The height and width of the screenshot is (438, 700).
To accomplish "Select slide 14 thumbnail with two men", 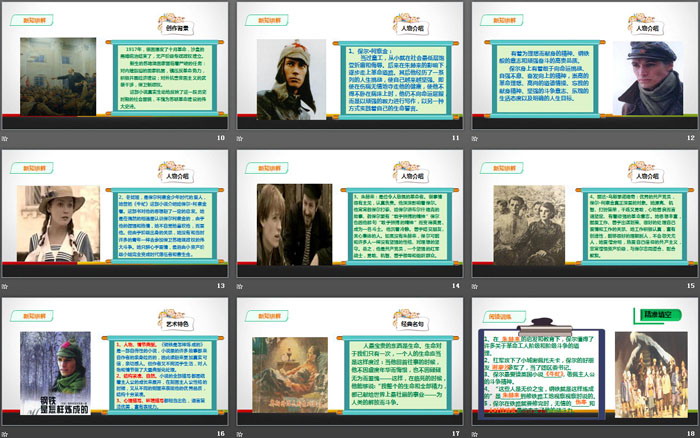I will (350, 213).
